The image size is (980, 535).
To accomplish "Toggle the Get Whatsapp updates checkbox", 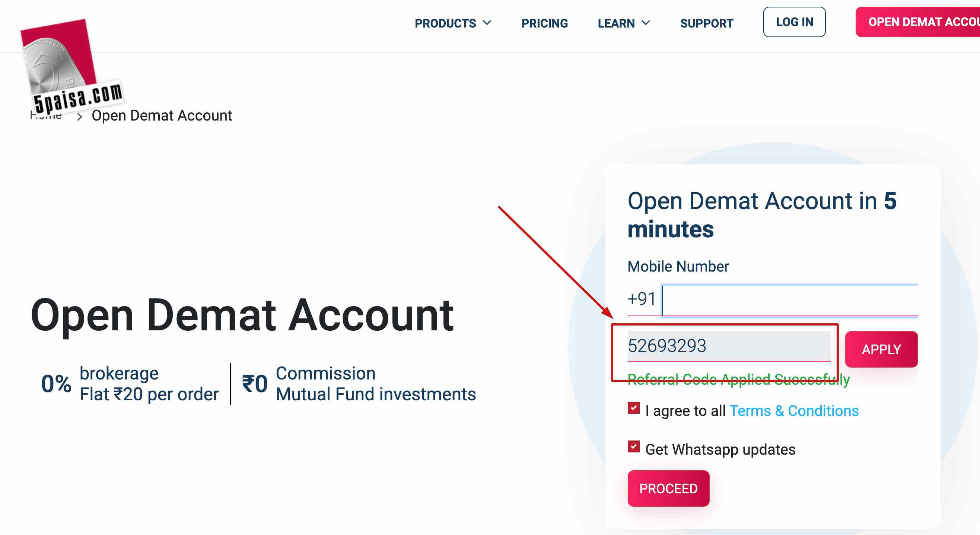I will coord(633,447).
